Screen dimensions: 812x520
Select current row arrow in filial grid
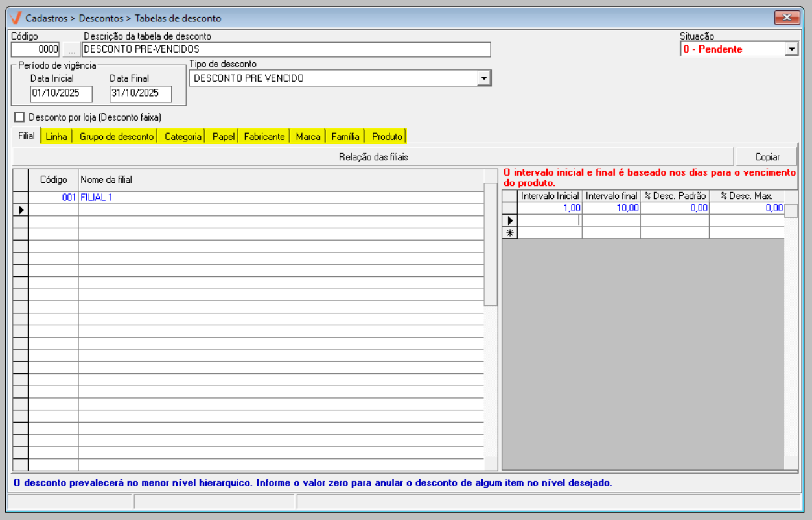coord(20,209)
